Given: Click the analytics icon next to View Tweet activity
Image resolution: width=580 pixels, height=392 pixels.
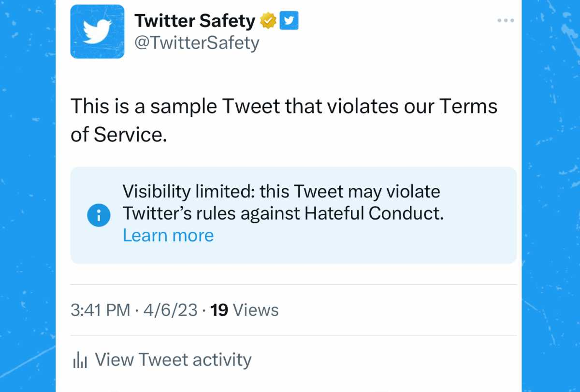Looking at the screenshot, I should click(x=80, y=359).
